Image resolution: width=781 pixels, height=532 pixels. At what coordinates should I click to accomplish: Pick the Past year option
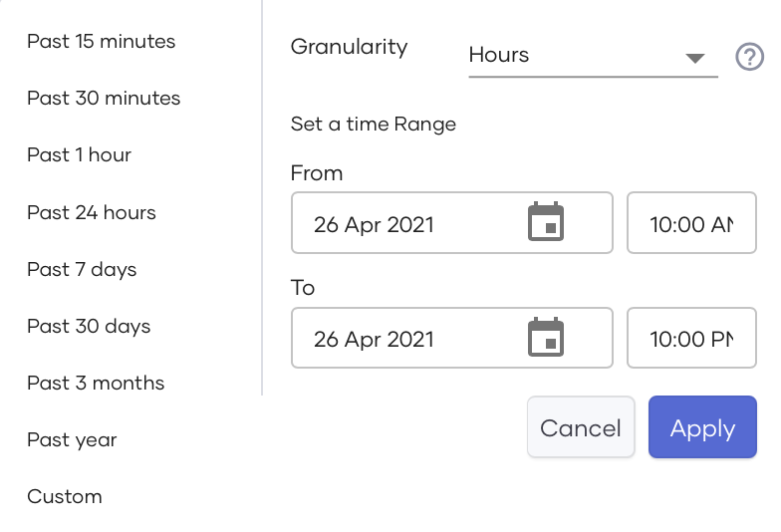point(72,440)
